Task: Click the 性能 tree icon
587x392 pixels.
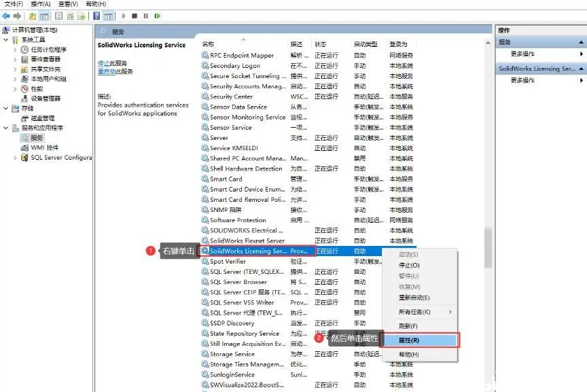Action: coord(24,89)
